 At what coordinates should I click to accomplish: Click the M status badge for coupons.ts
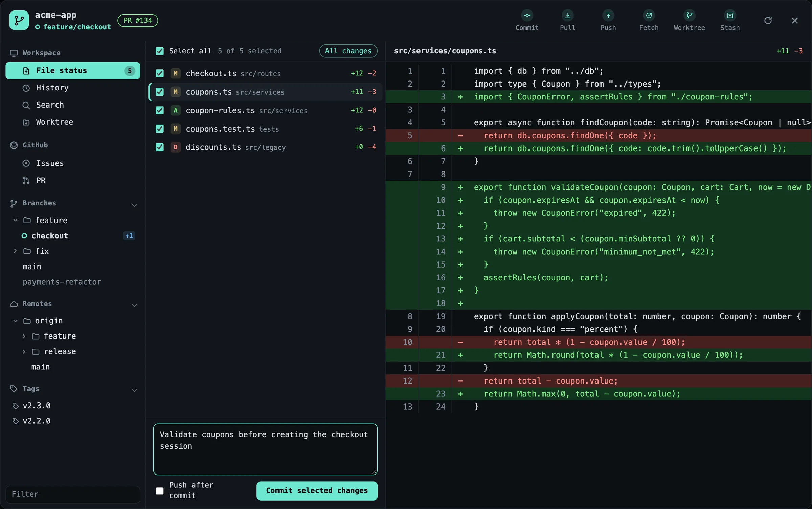(175, 92)
